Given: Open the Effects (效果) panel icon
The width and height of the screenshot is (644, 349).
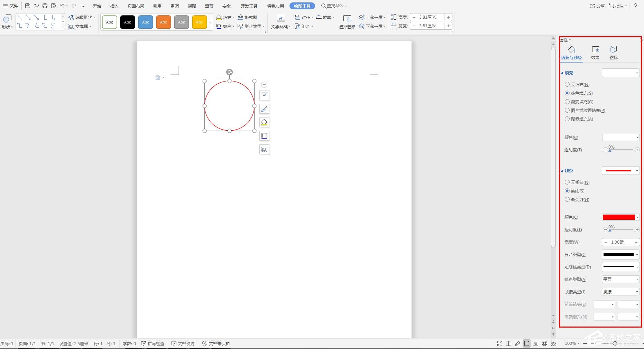Looking at the screenshot, I should pyautogui.click(x=595, y=49).
